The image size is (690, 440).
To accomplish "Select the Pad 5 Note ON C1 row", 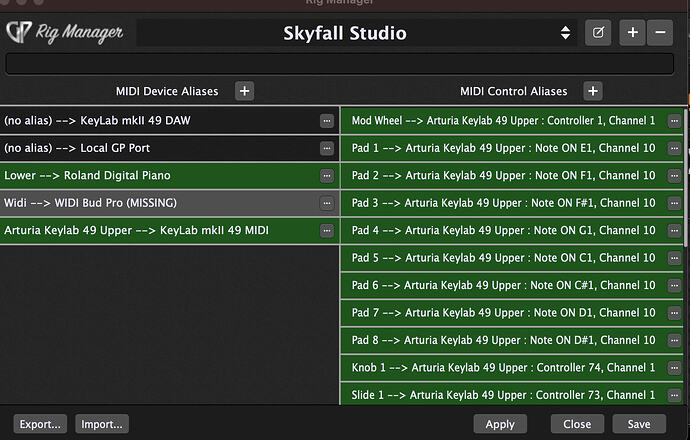I will click(512, 258).
